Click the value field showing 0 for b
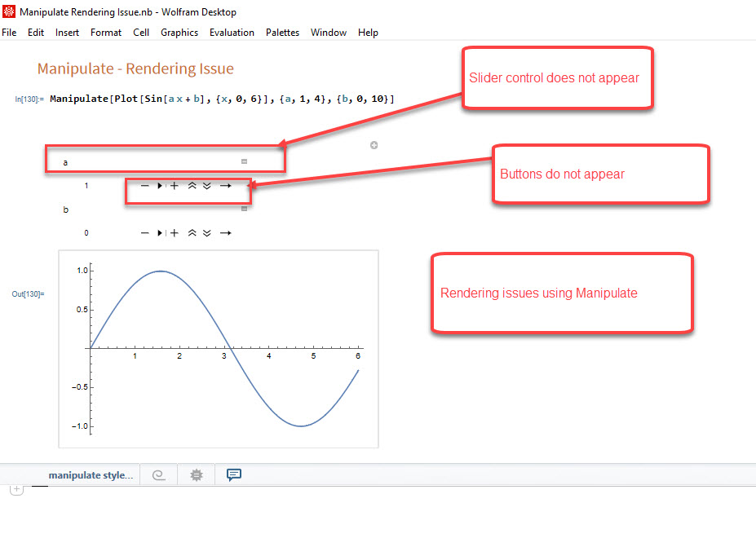The width and height of the screenshot is (756, 547). (x=86, y=233)
